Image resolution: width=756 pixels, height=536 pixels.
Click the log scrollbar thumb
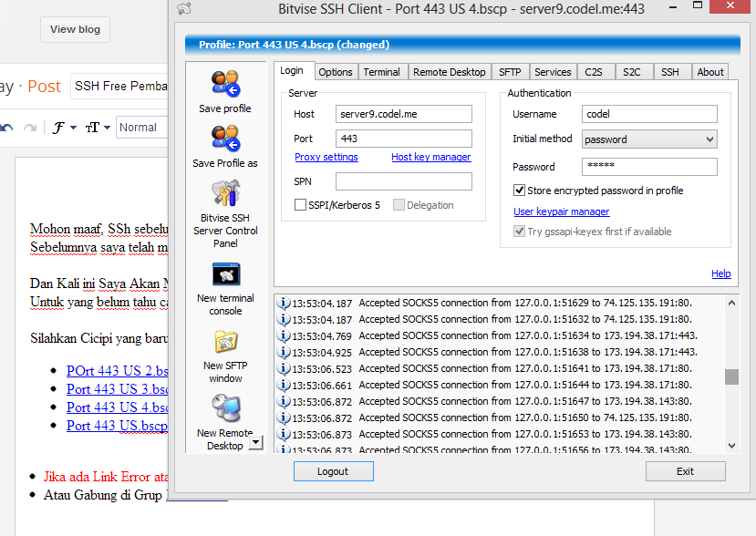[731, 376]
